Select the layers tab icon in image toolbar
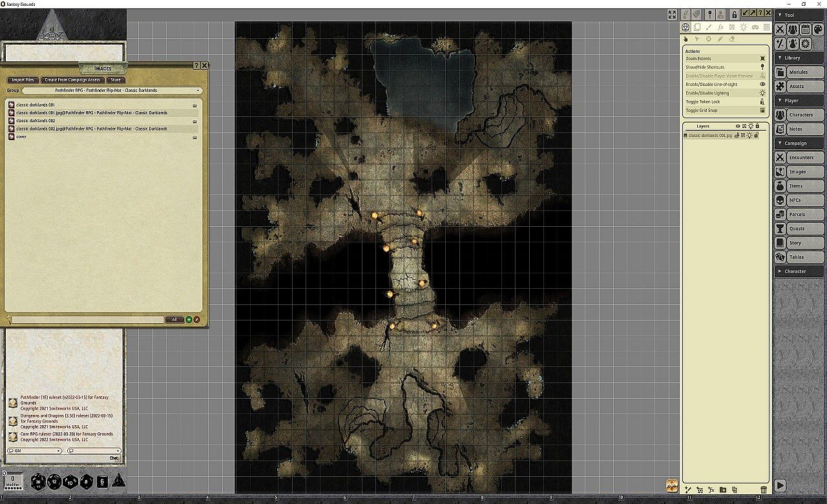 698,27
